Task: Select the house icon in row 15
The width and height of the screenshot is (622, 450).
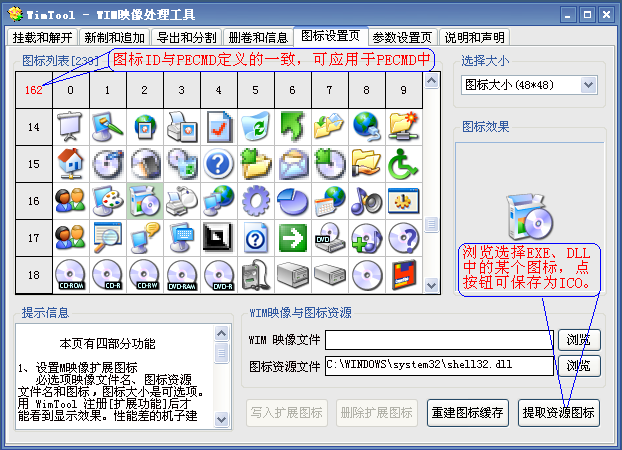Action: (x=70, y=163)
